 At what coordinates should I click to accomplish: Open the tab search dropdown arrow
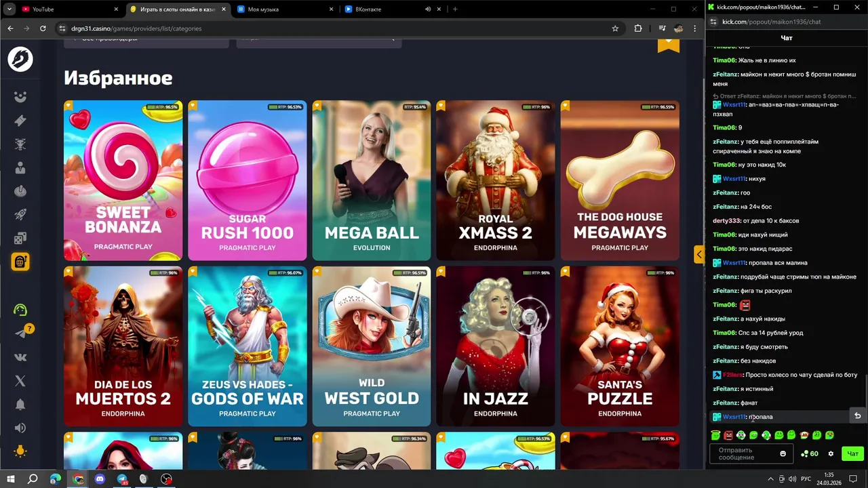coord(9,9)
